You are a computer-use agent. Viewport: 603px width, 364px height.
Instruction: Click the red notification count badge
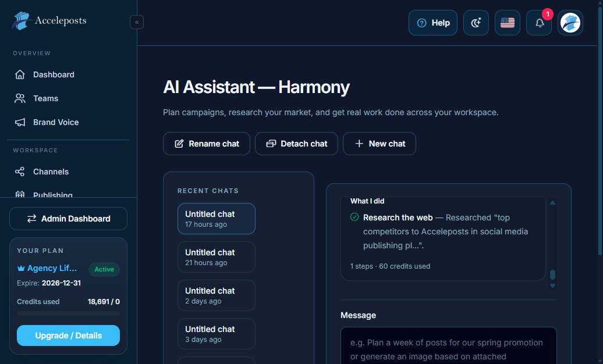[548, 14]
